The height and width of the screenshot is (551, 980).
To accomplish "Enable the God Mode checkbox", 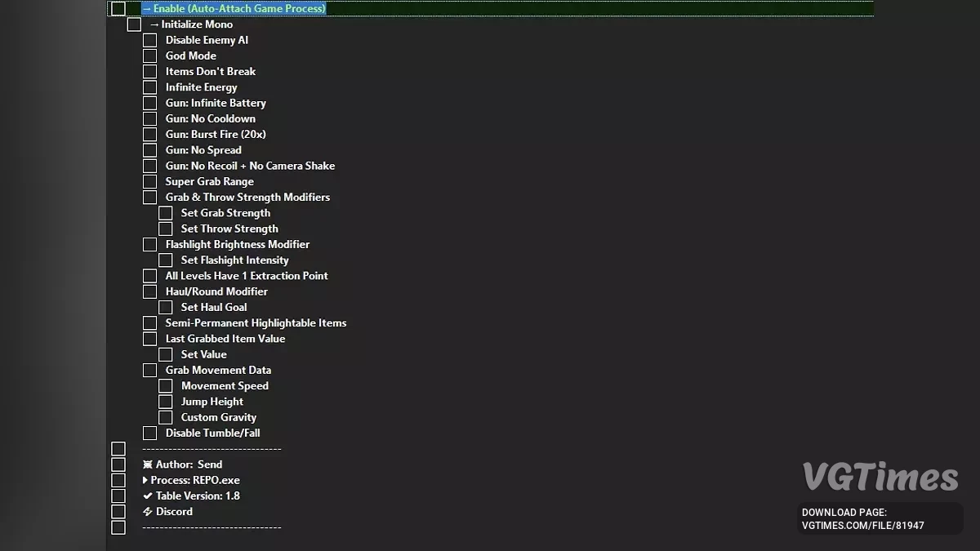I will (x=149, y=56).
